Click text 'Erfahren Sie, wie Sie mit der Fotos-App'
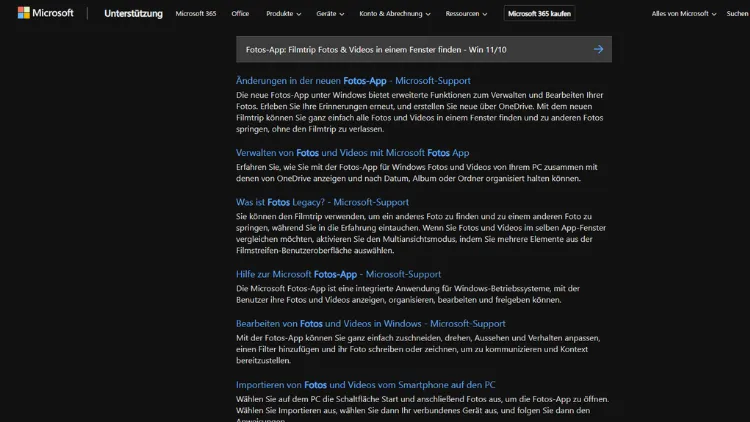This screenshot has width=750, height=422. [417, 173]
